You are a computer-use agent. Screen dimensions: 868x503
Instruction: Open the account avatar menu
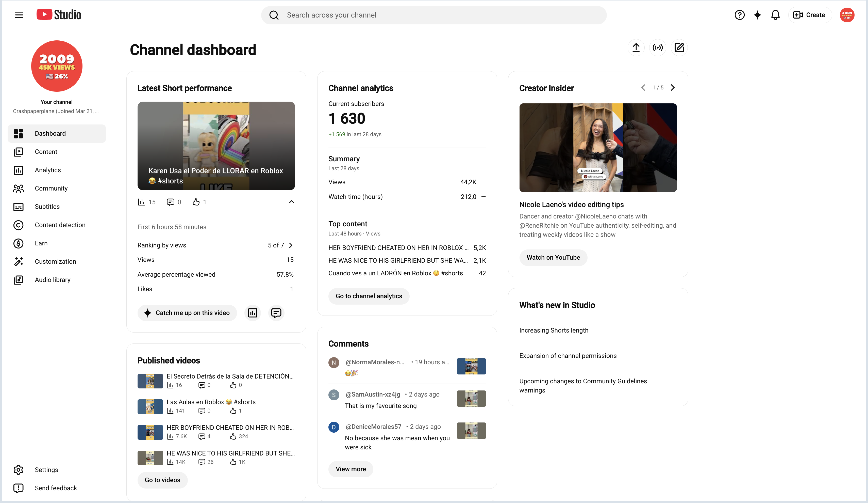[x=847, y=15]
